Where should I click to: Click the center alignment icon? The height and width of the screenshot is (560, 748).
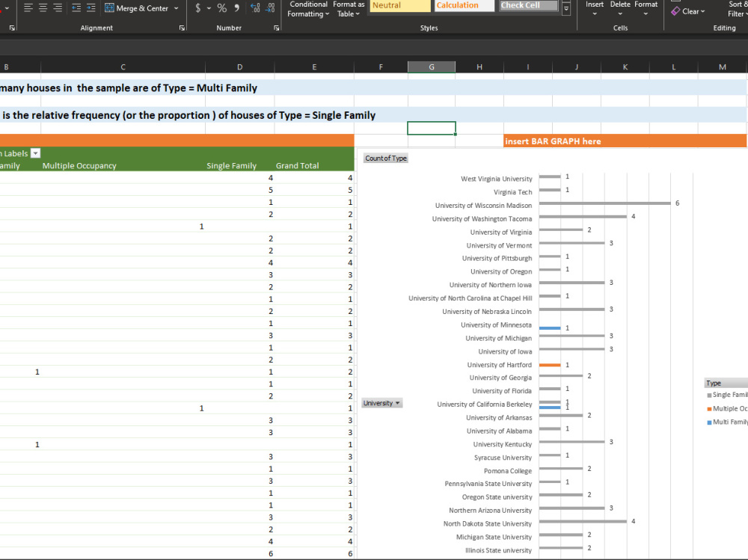[x=43, y=7]
